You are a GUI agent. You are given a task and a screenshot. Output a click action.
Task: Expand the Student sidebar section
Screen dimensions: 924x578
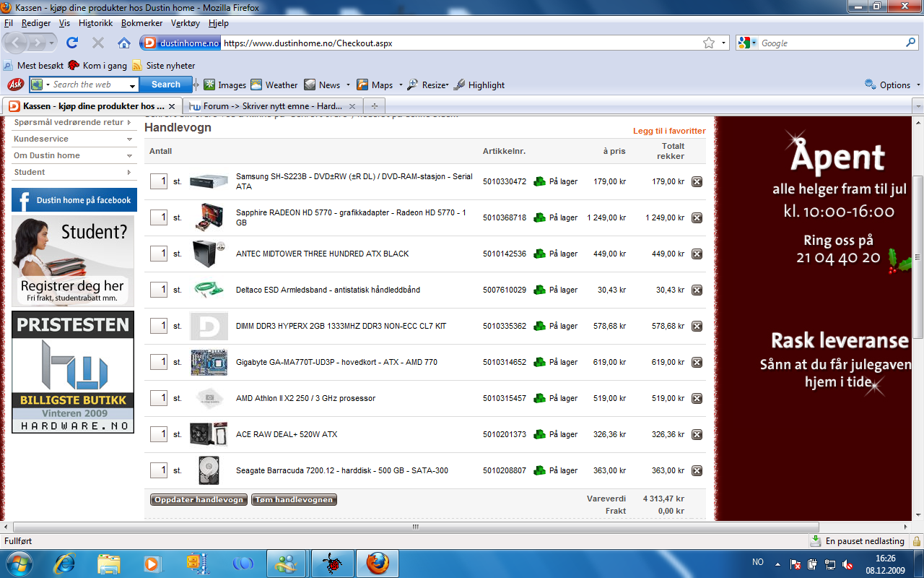click(x=74, y=172)
